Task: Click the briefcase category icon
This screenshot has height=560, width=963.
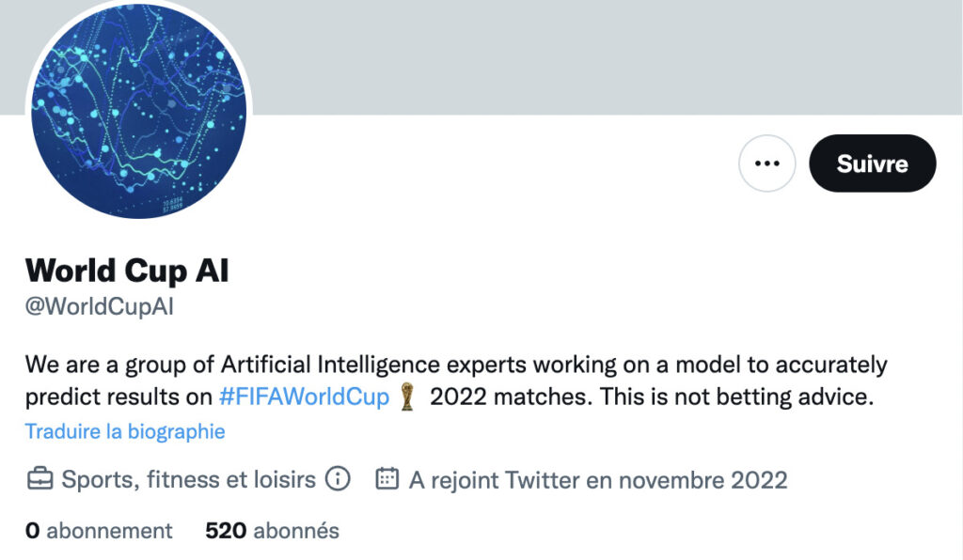Action: (39, 478)
